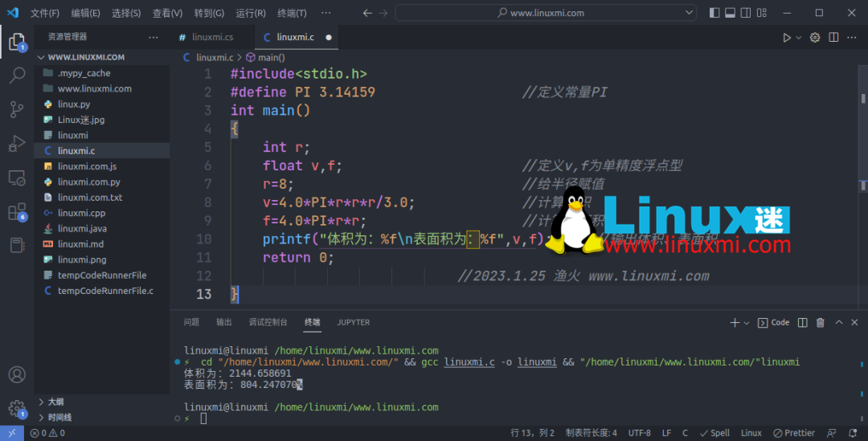The width and height of the screenshot is (868, 441).
Task: Split the editor to the right
Action: coord(833,38)
